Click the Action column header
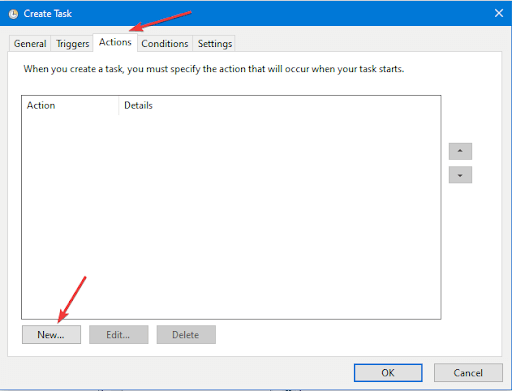Viewport: 512px width, 391px height. (x=70, y=105)
